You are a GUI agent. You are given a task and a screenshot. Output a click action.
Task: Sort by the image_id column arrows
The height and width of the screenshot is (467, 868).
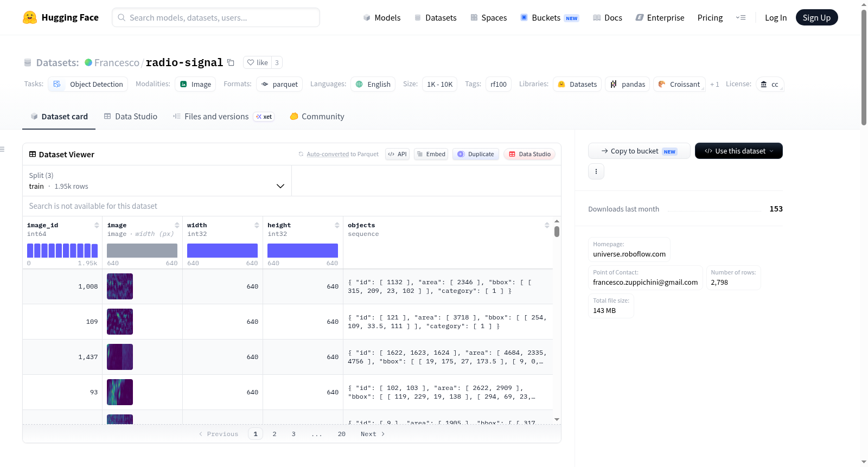pos(97,225)
